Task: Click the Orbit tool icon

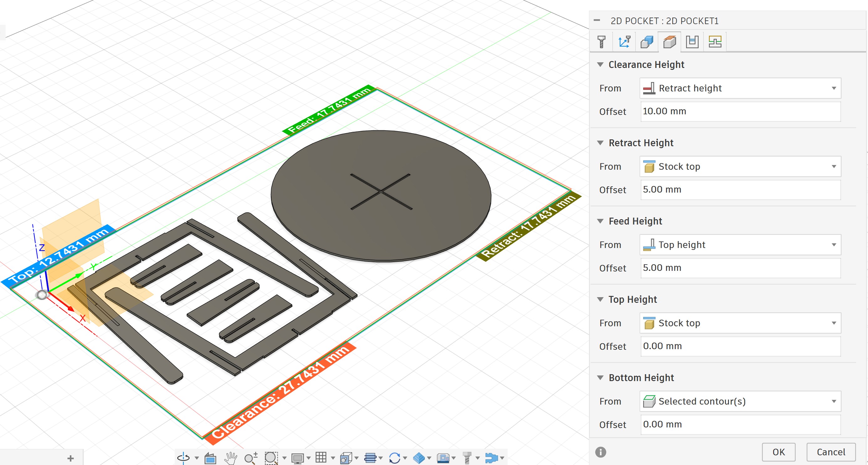Action: (183, 458)
